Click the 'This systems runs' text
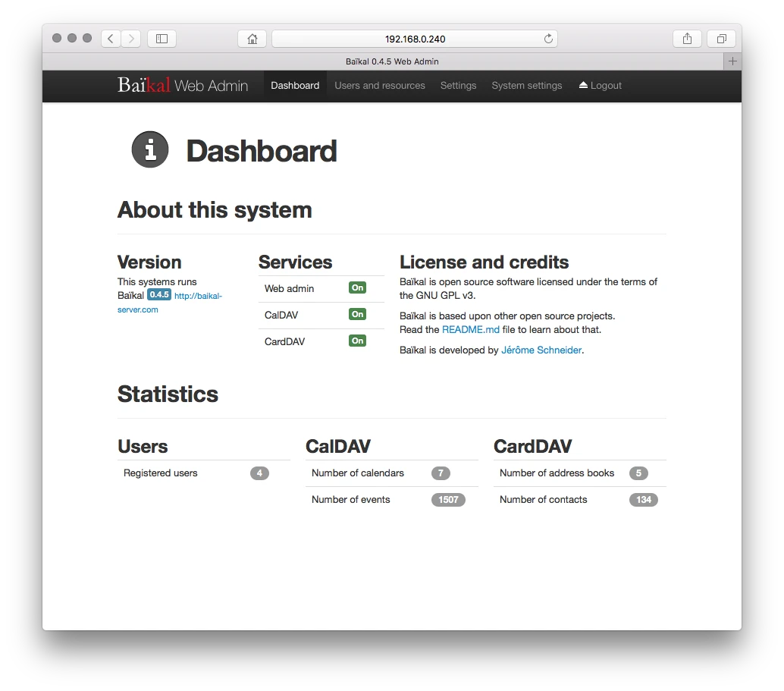 pos(157,281)
